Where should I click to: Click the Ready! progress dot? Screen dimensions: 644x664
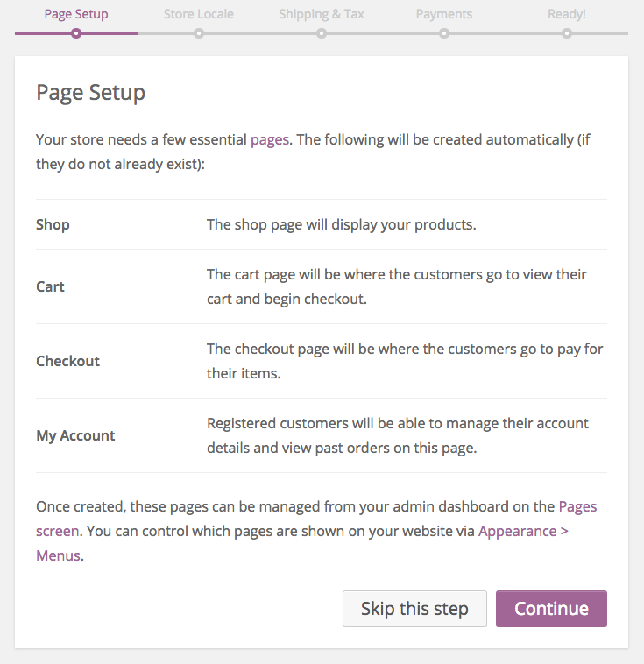pyautogui.click(x=567, y=33)
